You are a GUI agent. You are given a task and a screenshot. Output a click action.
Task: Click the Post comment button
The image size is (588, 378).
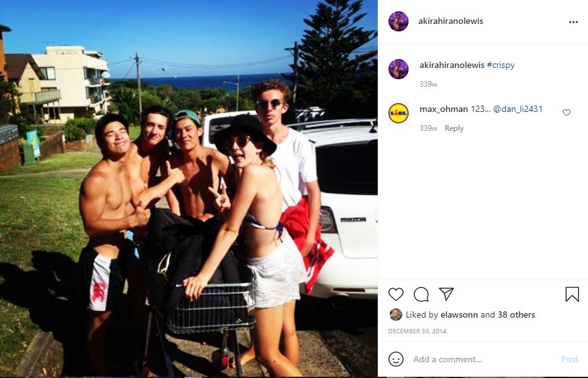569,359
